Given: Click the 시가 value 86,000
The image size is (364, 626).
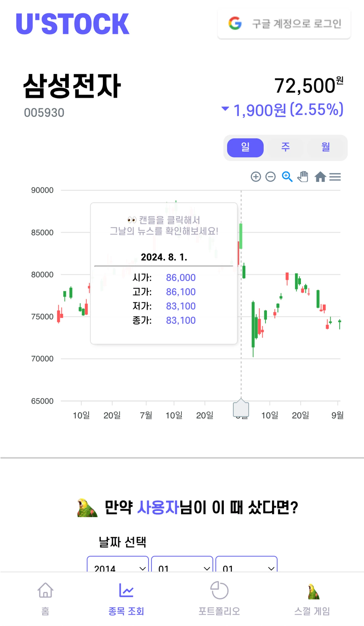Looking at the screenshot, I should click(x=181, y=277).
